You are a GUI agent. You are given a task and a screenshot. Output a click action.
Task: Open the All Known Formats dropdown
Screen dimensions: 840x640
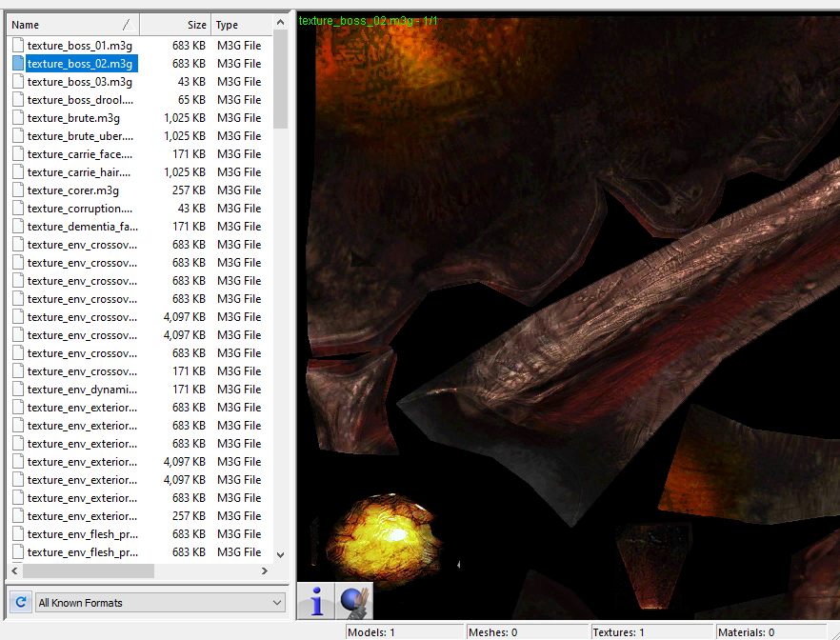(x=160, y=602)
